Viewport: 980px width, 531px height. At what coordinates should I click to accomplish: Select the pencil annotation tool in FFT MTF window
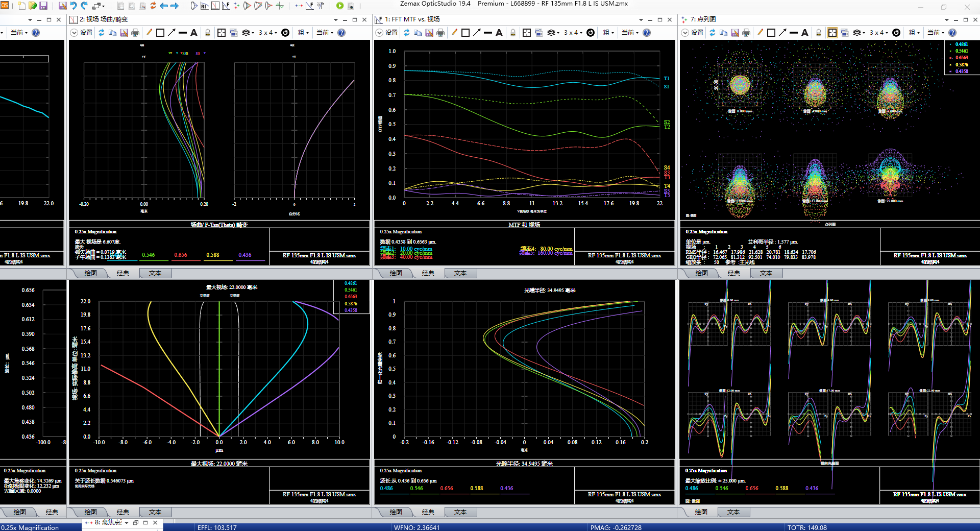tap(454, 33)
